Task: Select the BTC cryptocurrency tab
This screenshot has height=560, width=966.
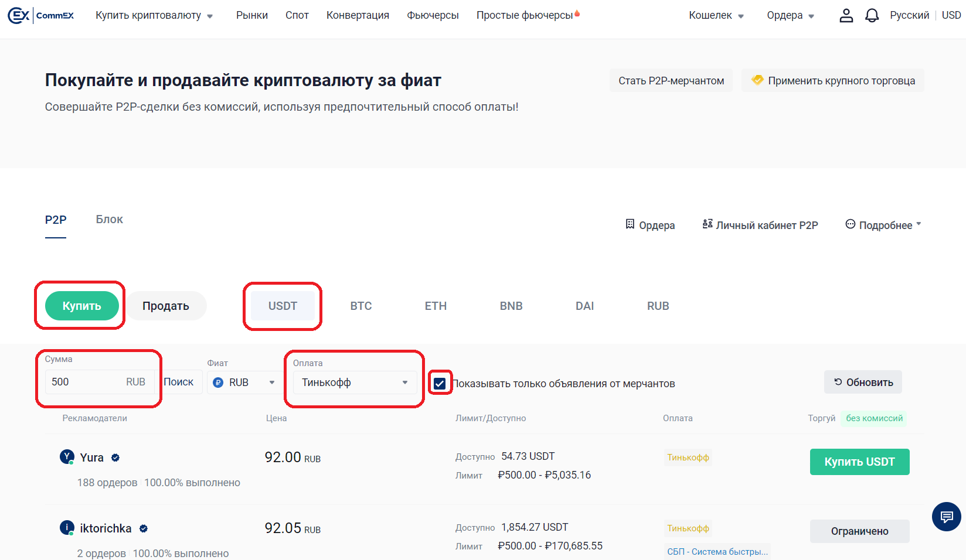Action: point(361,306)
